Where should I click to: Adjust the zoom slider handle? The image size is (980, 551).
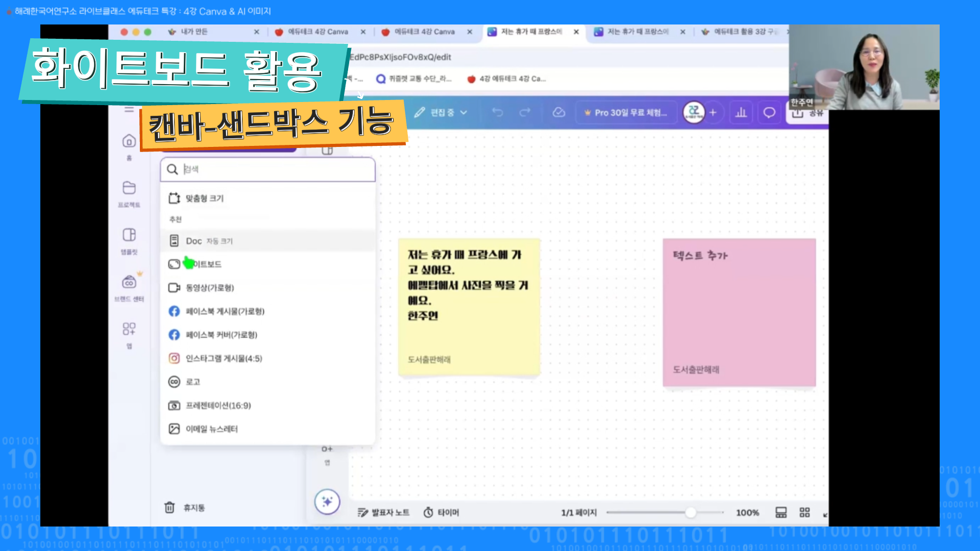(691, 512)
